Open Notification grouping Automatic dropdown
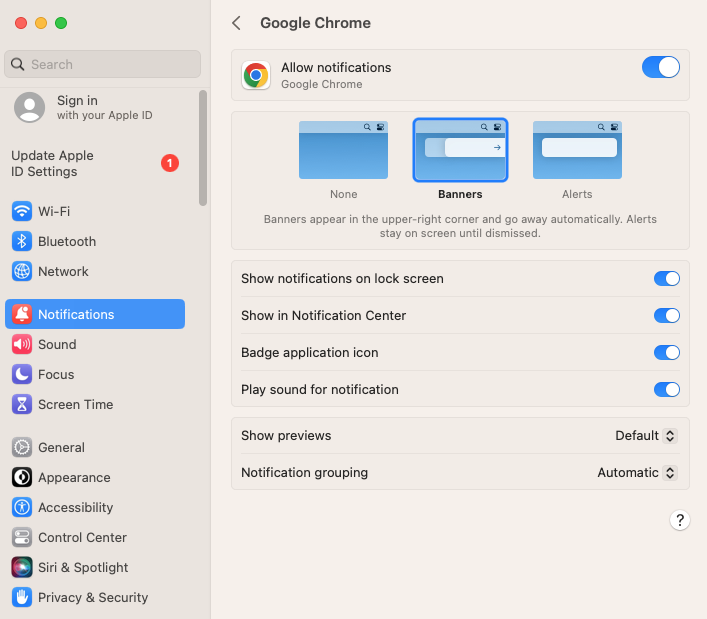 (637, 472)
